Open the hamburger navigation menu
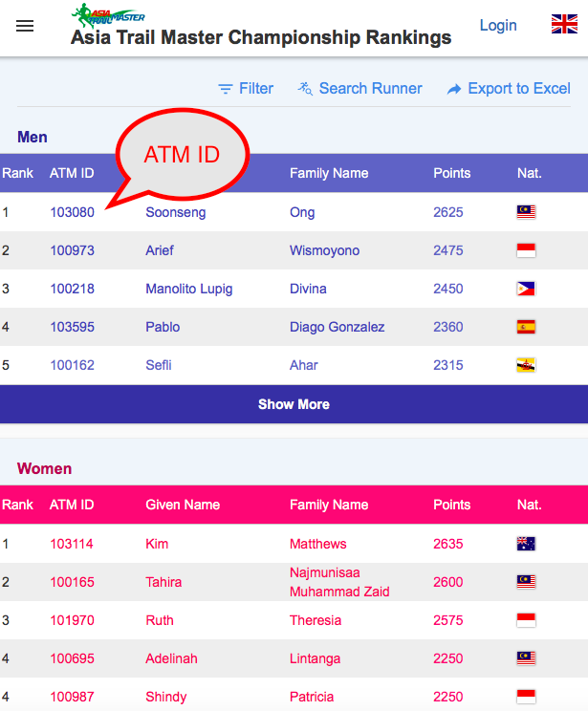Screen dimensions: 588x711 point(25,26)
